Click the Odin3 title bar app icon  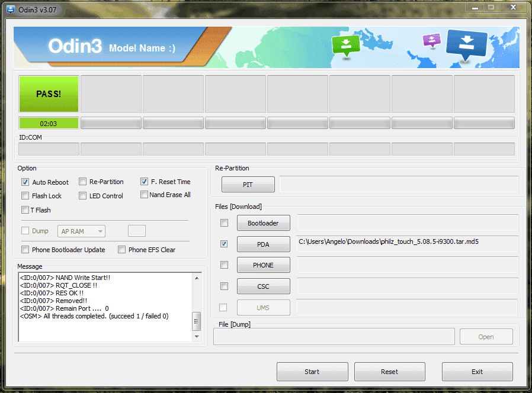coord(11,9)
